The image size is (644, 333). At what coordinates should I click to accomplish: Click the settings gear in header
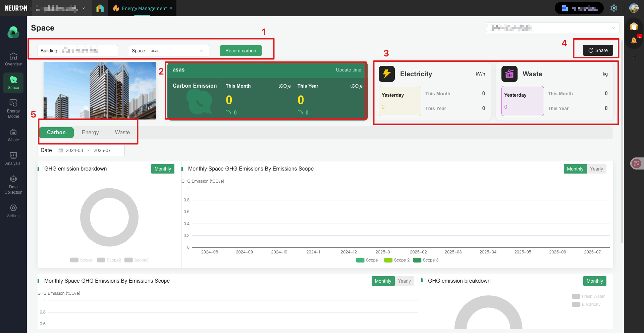point(613,8)
